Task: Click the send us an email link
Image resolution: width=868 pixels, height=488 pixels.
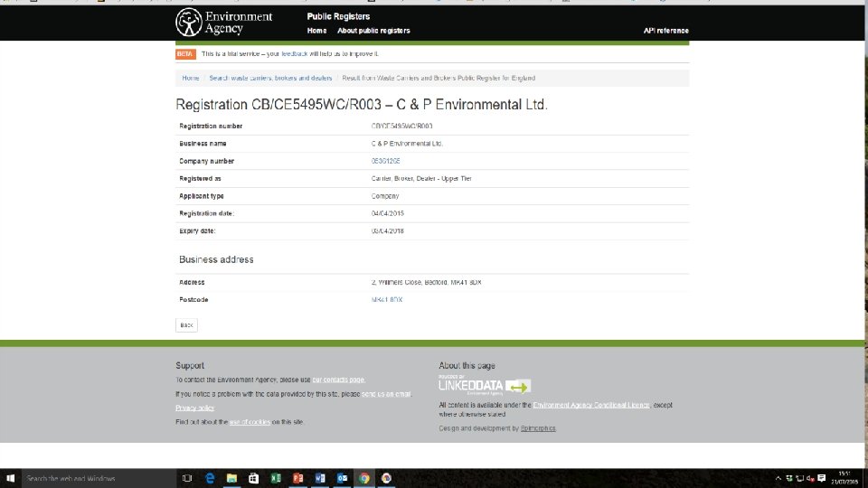Action: pos(386,394)
